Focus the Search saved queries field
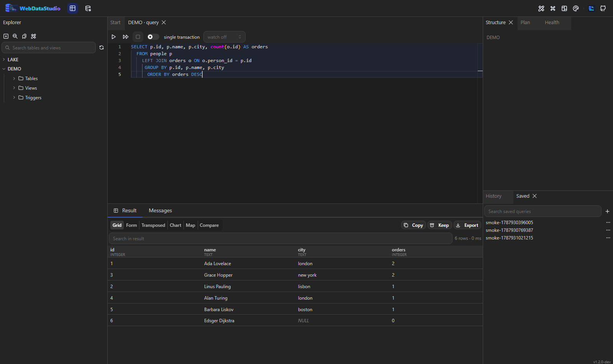Image resolution: width=613 pixels, height=364 pixels. (x=543, y=211)
